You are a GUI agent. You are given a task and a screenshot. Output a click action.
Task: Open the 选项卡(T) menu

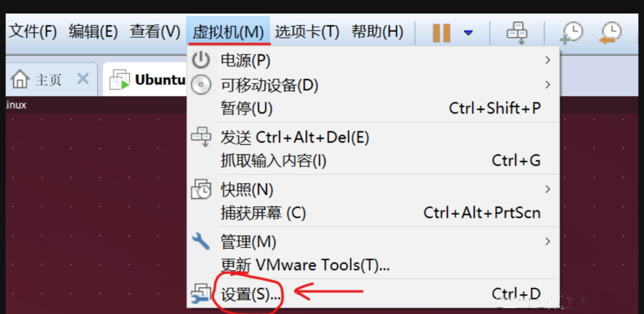307,32
